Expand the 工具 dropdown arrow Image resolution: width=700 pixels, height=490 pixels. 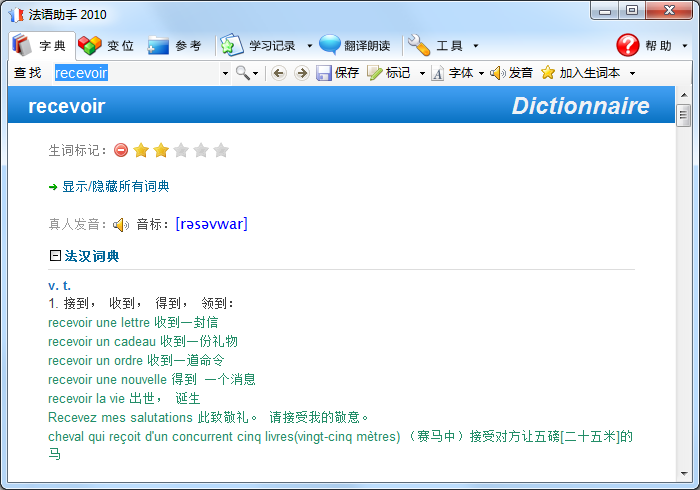coord(475,46)
